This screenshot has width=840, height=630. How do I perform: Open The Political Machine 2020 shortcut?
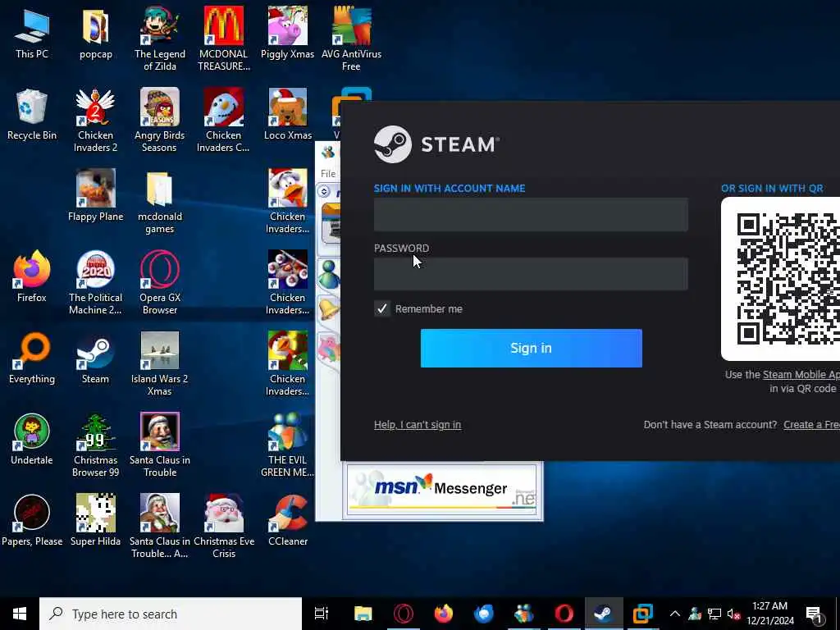(95, 283)
